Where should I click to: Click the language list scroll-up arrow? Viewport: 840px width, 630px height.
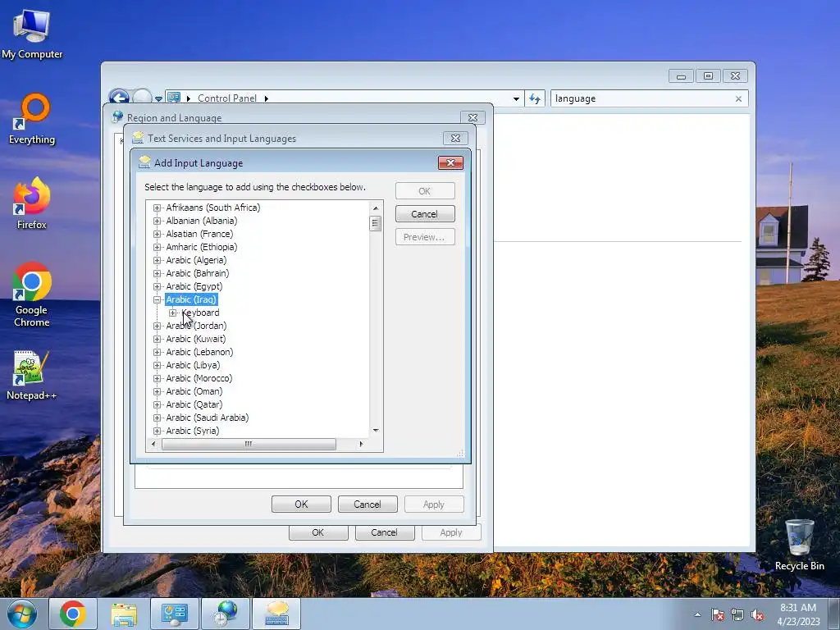pos(376,208)
